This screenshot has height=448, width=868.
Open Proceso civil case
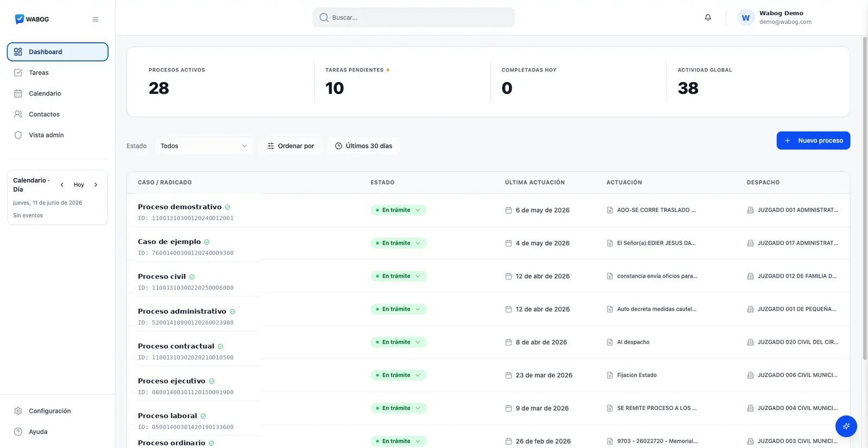pyautogui.click(x=162, y=277)
